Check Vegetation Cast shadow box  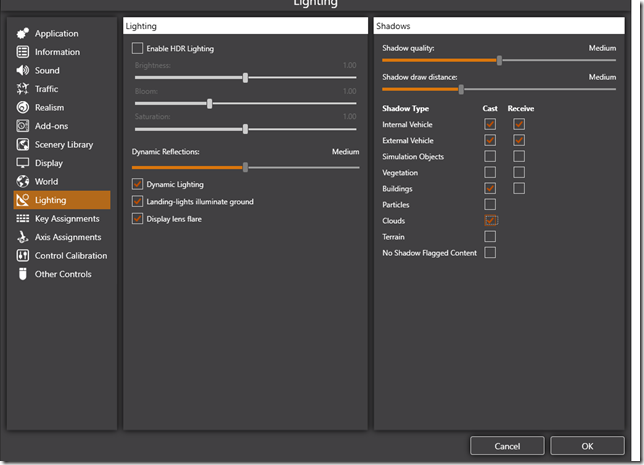[490, 172]
